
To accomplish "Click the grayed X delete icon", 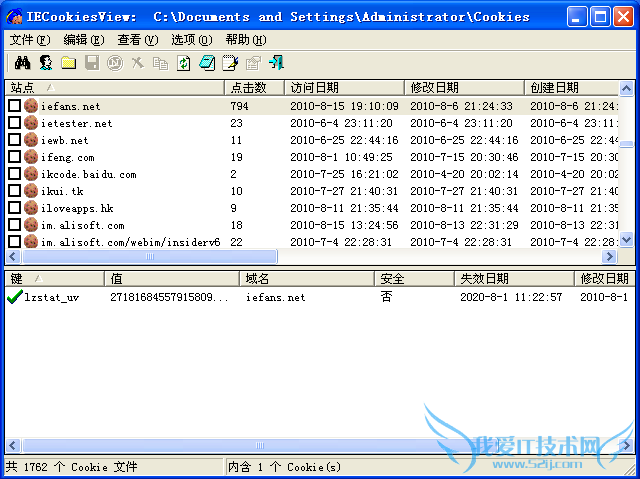I will (138, 63).
